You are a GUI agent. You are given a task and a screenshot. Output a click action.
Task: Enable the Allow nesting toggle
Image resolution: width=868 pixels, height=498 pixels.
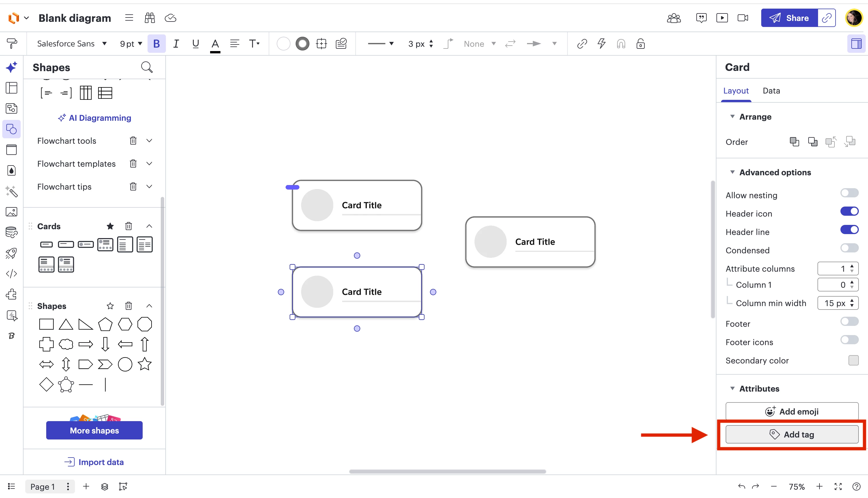(849, 193)
